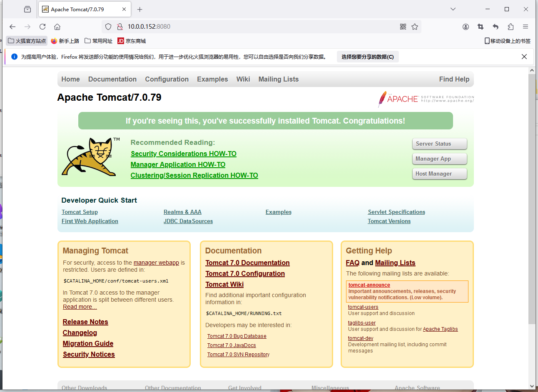Screen dimensions: 538x392
Task: Expand the list all tabs chevron
Action: [x=453, y=9]
